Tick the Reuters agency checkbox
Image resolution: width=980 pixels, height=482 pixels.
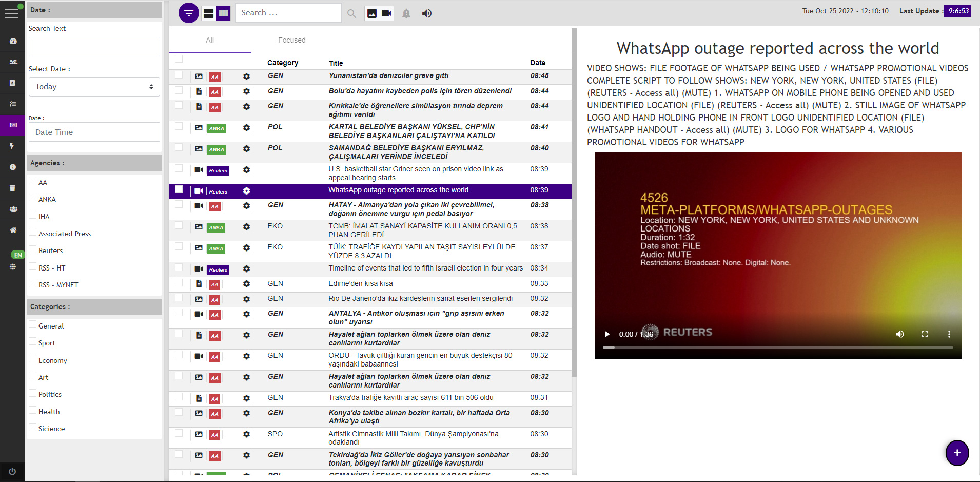pyautogui.click(x=33, y=249)
